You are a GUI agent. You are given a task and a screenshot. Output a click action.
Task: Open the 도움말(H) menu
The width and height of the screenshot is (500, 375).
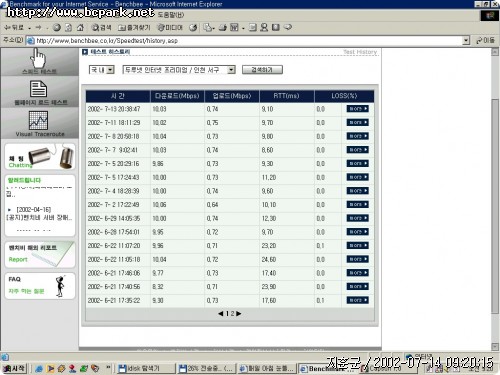tap(171, 15)
